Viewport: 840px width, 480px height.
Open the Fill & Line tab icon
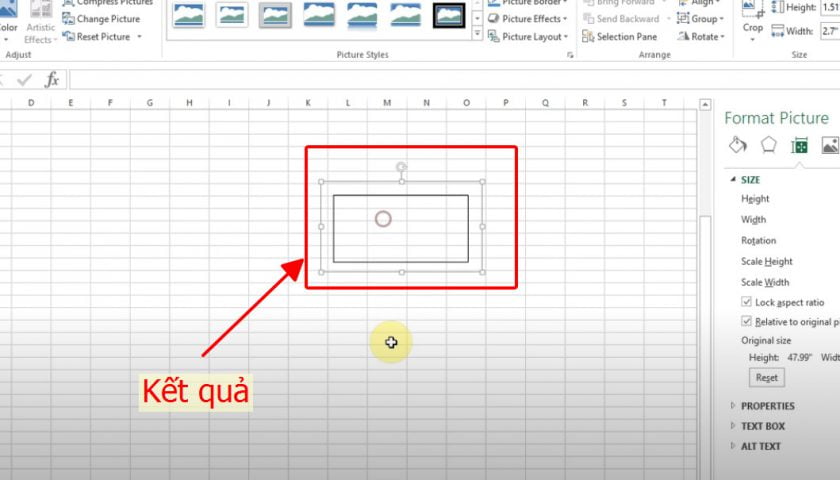(738, 145)
